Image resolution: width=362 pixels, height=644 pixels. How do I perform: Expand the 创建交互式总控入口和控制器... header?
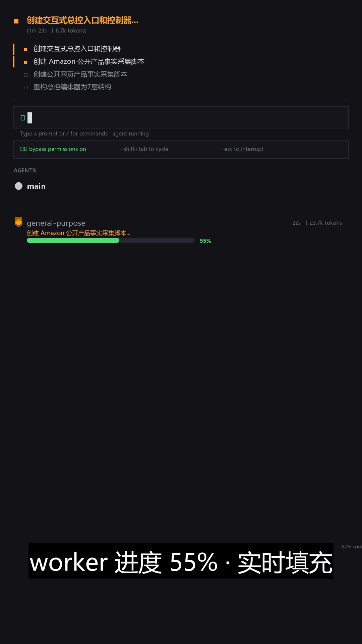(x=82, y=20)
